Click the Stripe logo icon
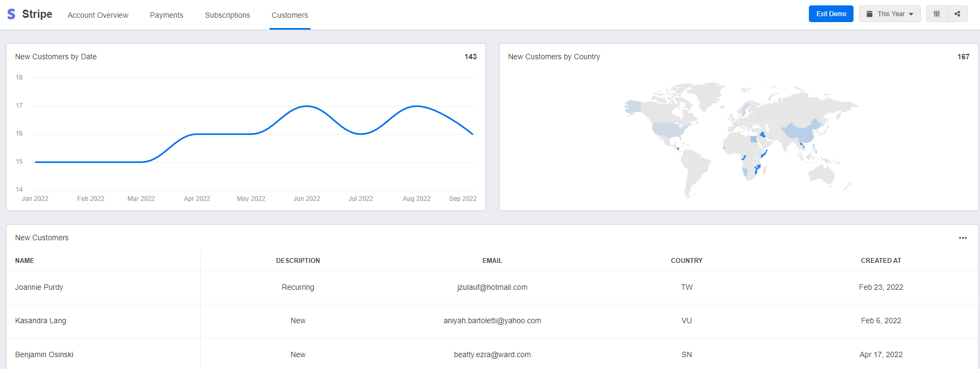The image size is (980, 369). click(11, 14)
